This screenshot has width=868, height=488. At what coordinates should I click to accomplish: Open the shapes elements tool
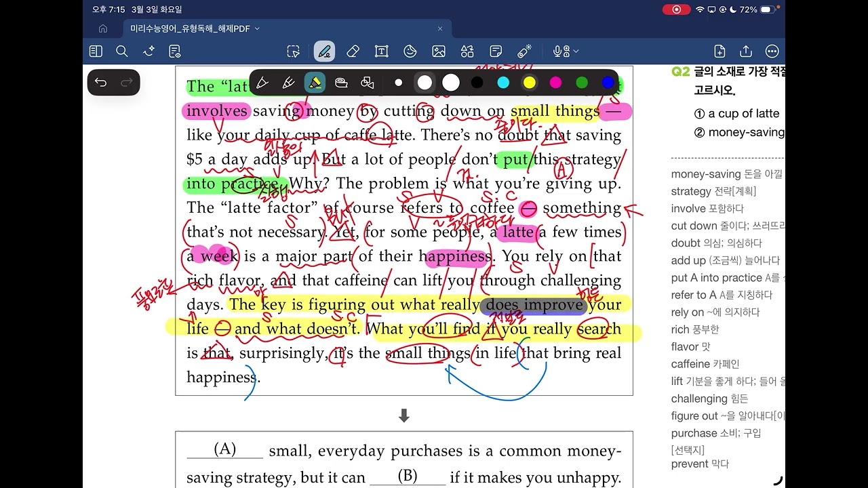pos(467,51)
